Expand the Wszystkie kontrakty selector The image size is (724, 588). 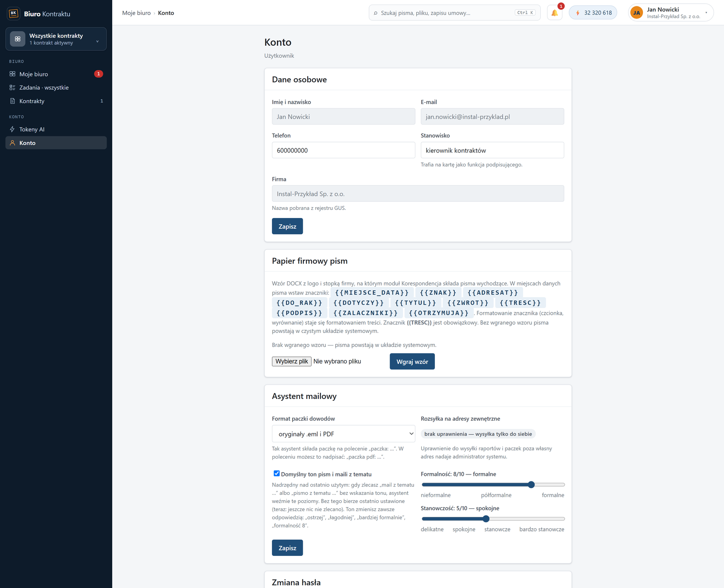56,39
